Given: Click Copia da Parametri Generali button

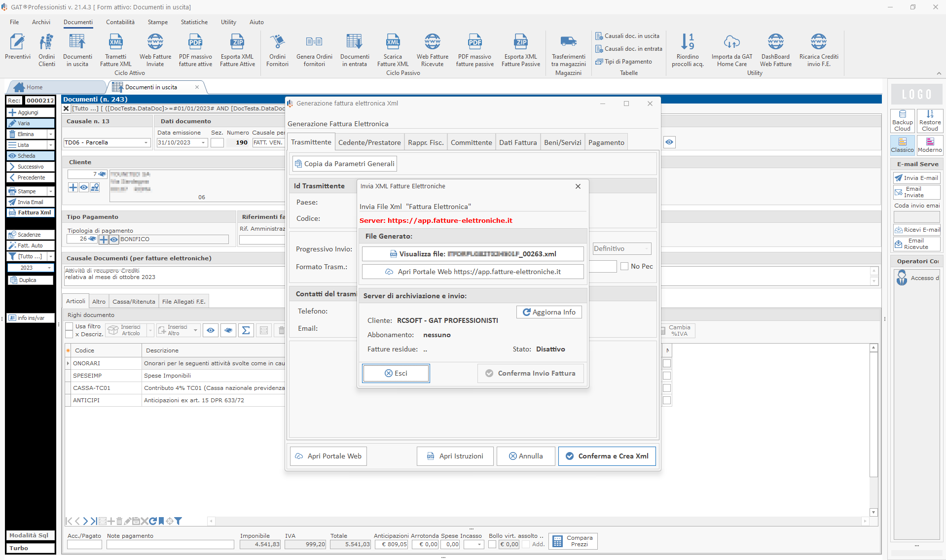Looking at the screenshot, I should tap(344, 164).
